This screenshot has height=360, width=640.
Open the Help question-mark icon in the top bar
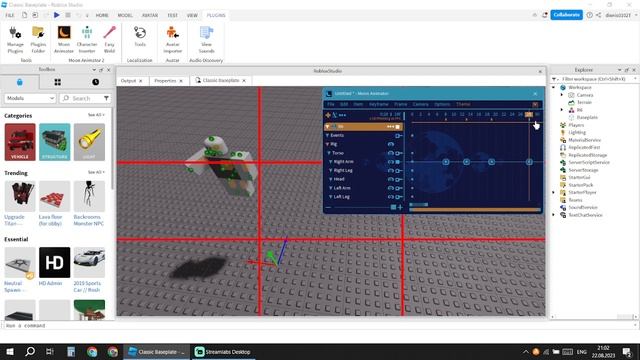click(x=589, y=15)
